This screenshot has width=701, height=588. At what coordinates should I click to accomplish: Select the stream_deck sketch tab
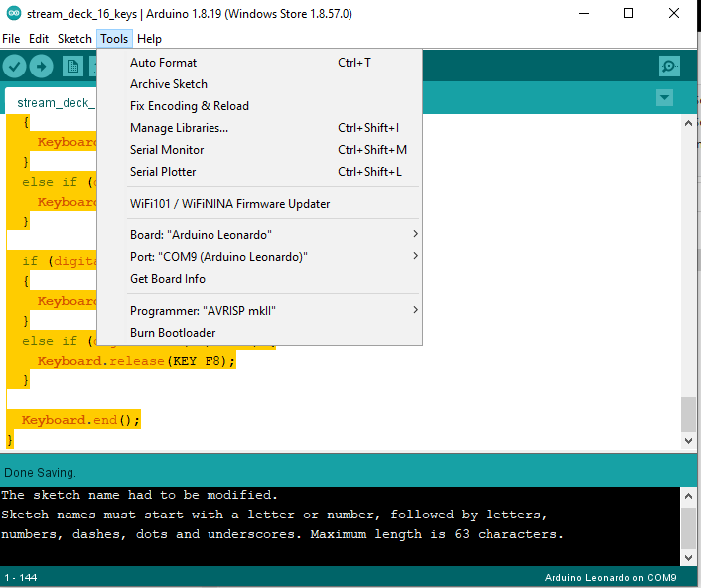point(54,103)
